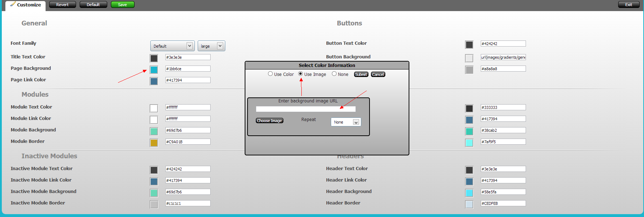
Task: Click the Page Link Color swatch
Action: click(x=154, y=81)
